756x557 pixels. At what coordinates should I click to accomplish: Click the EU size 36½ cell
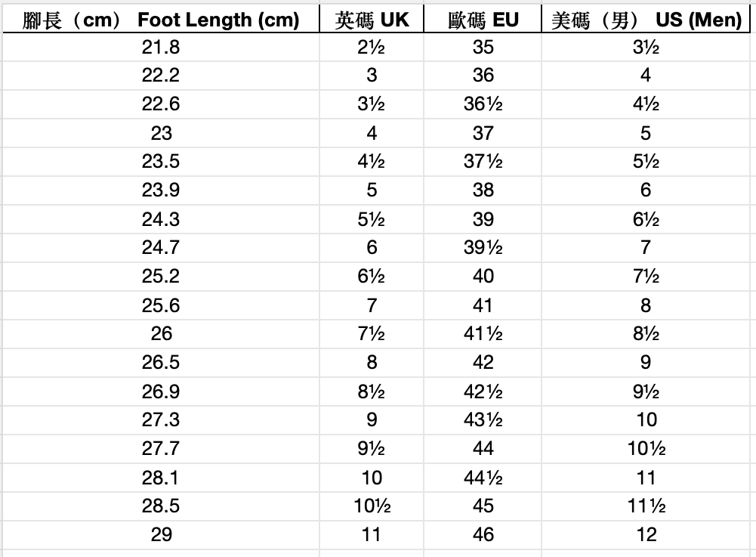point(483,104)
